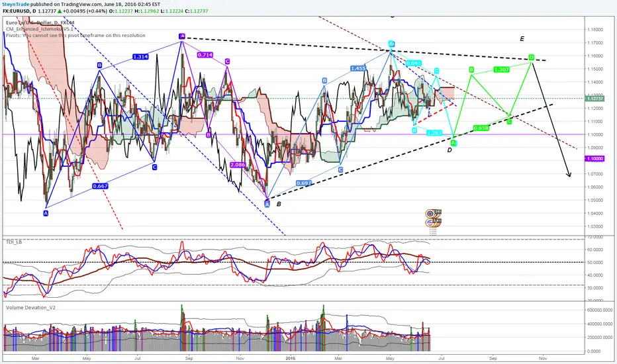
Task: Select the TDI_LB indicator pane label
Action: pos(14,242)
